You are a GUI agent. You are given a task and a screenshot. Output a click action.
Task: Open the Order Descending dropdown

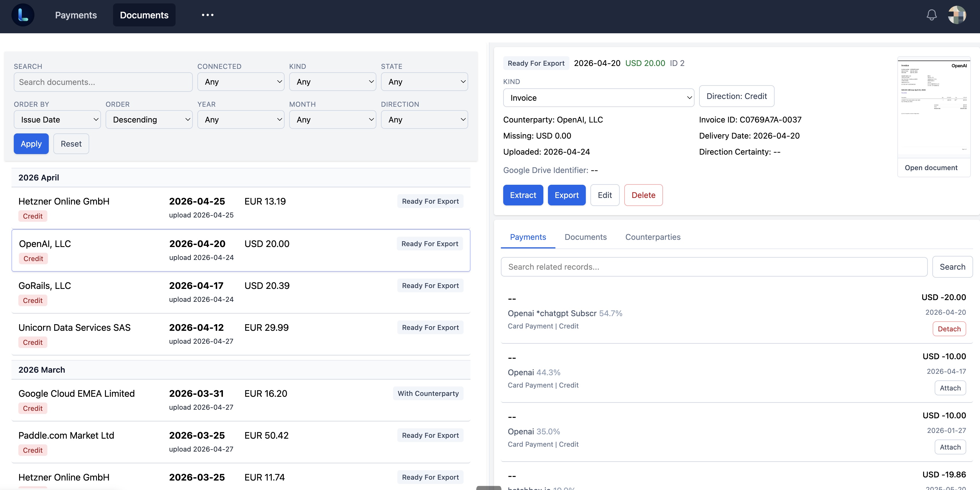click(149, 119)
